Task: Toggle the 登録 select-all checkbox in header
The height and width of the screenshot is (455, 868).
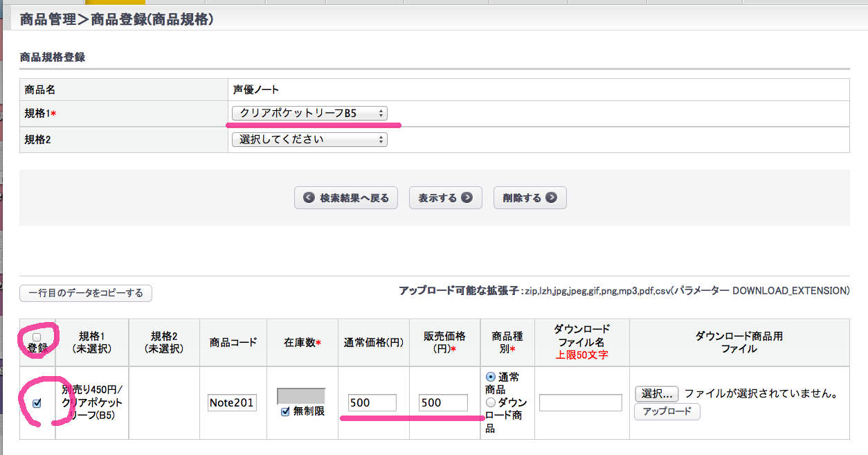Action: click(37, 337)
